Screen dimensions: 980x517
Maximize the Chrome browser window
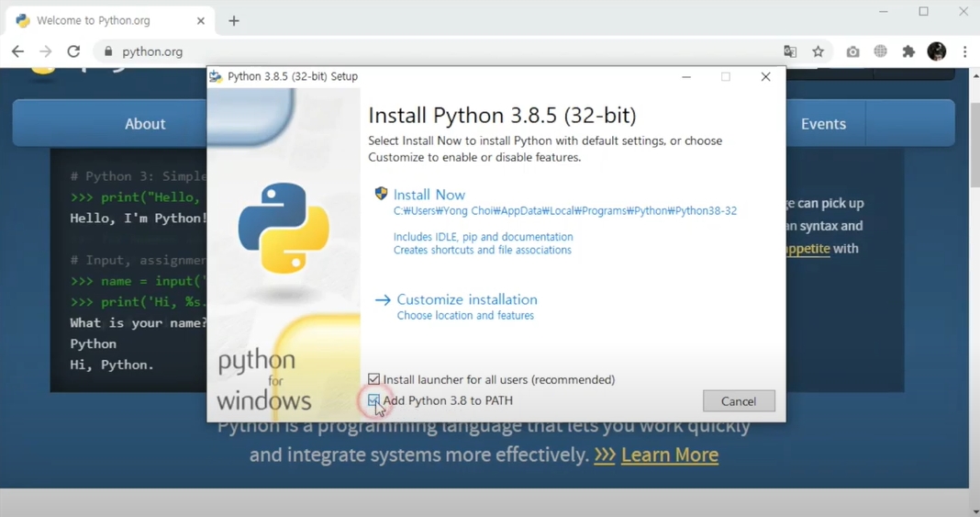point(923,12)
